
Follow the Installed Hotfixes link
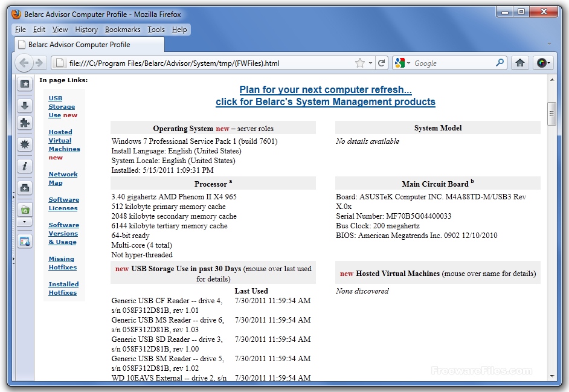[x=63, y=289]
